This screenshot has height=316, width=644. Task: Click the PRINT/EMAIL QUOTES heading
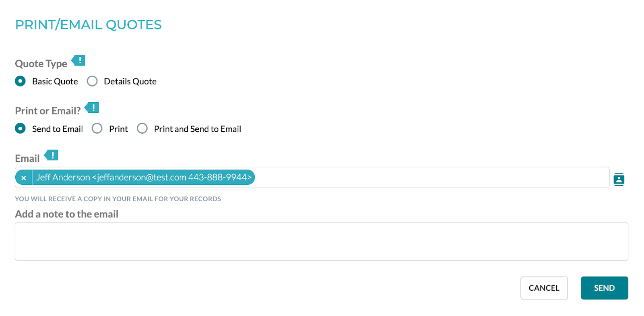[89, 25]
